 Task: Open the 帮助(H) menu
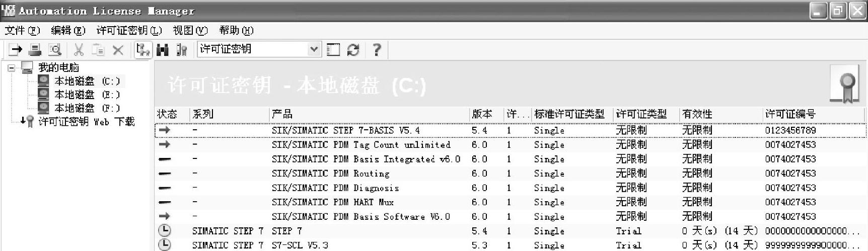tap(236, 31)
